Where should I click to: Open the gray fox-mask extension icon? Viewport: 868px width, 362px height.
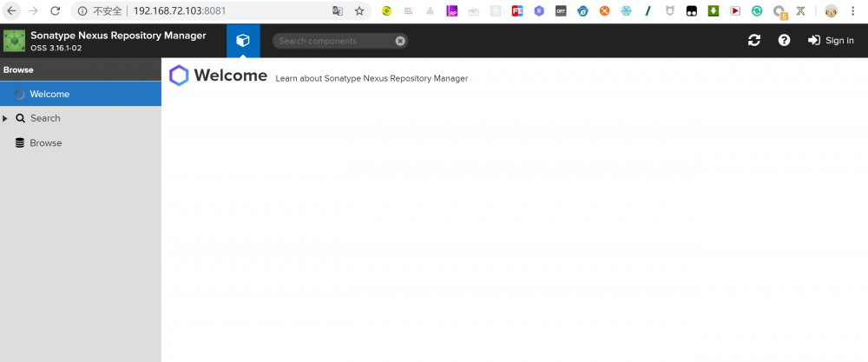click(x=670, y=10)
